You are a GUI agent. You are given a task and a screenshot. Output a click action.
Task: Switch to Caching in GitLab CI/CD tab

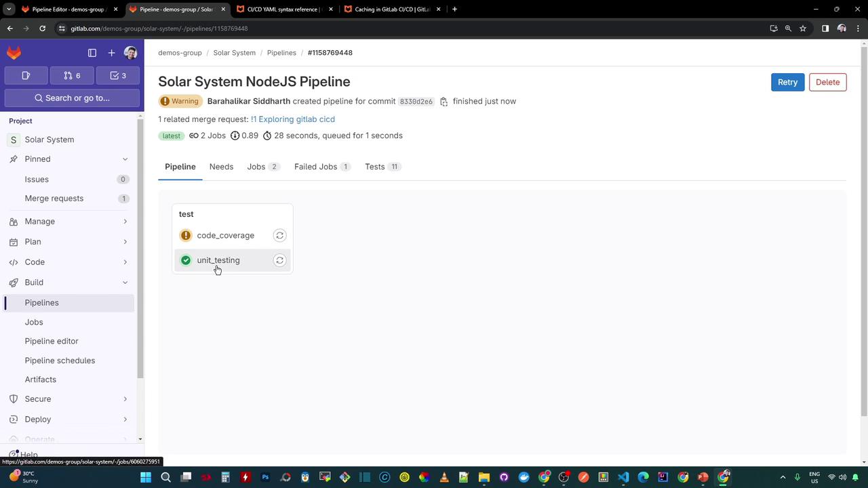[392, 9]
